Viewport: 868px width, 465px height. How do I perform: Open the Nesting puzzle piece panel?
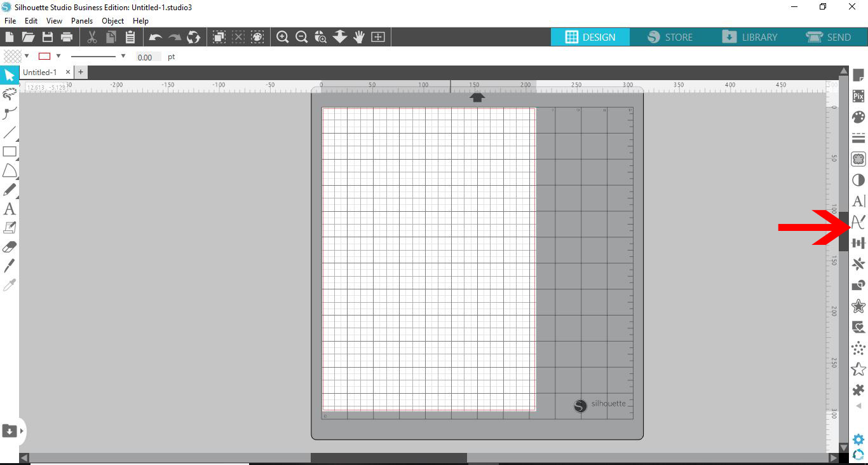coord(858,390)
